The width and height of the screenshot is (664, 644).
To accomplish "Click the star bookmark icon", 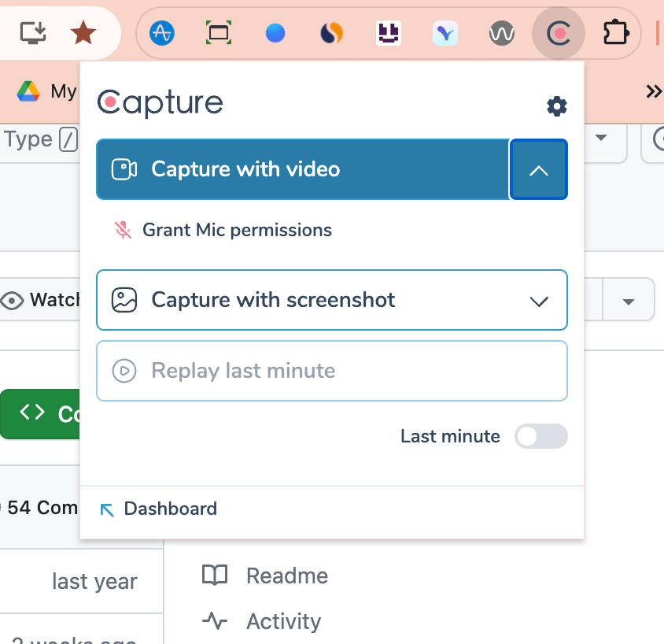I will click(x=83, y=33).
